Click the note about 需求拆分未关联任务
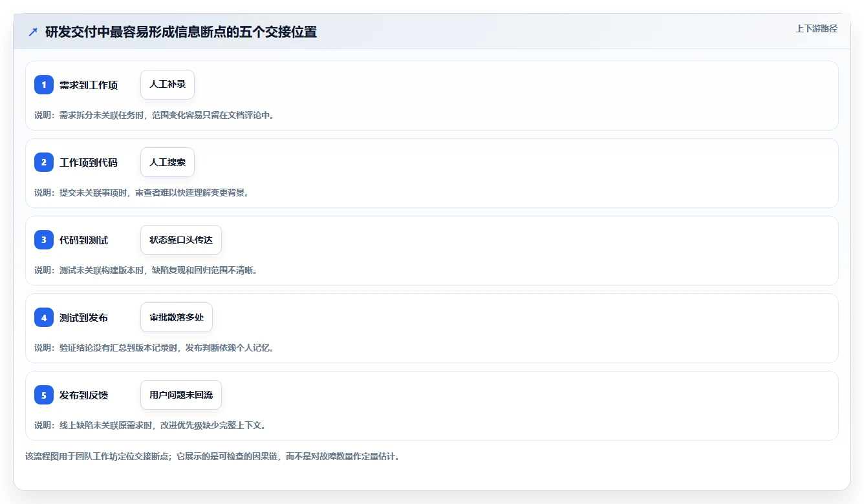This screenshot has height=504, width=864. click(155, 115)
